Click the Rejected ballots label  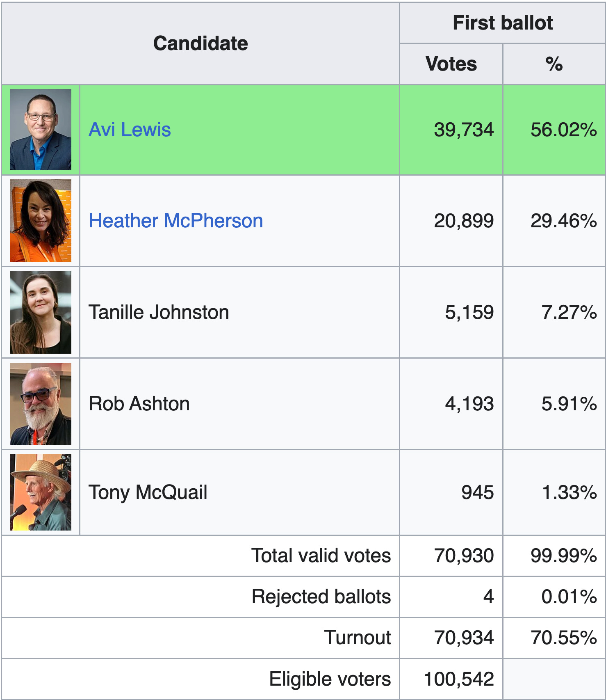tap(321, 597)
